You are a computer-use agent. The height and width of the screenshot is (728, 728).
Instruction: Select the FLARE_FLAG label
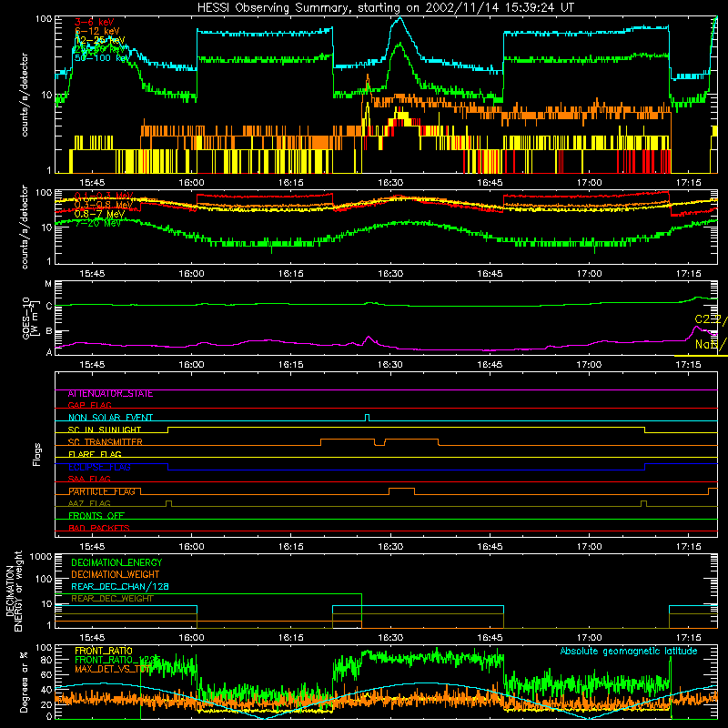pyautogui.click(x=95, y=454)
